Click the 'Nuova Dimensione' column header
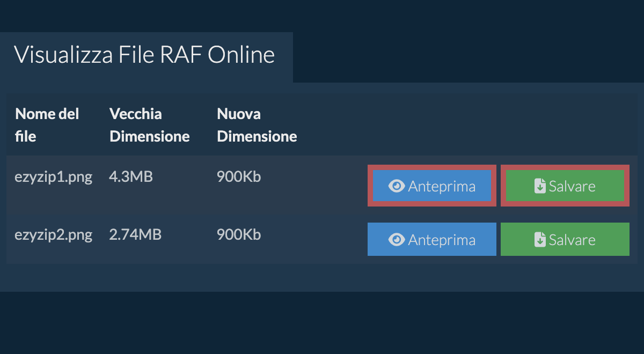 pyautogui.click(x=257, y=125)
